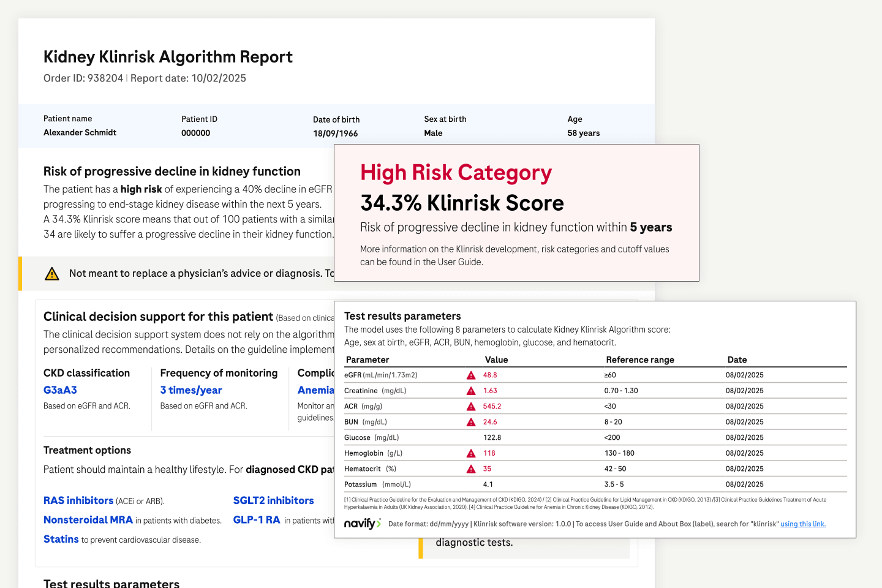
Task: Click the Anemia complication heading
Action: [x=316, y=390]
